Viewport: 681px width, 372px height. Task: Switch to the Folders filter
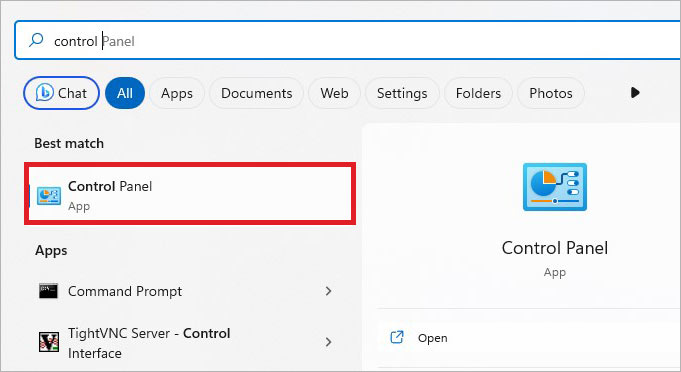(478, 93)
